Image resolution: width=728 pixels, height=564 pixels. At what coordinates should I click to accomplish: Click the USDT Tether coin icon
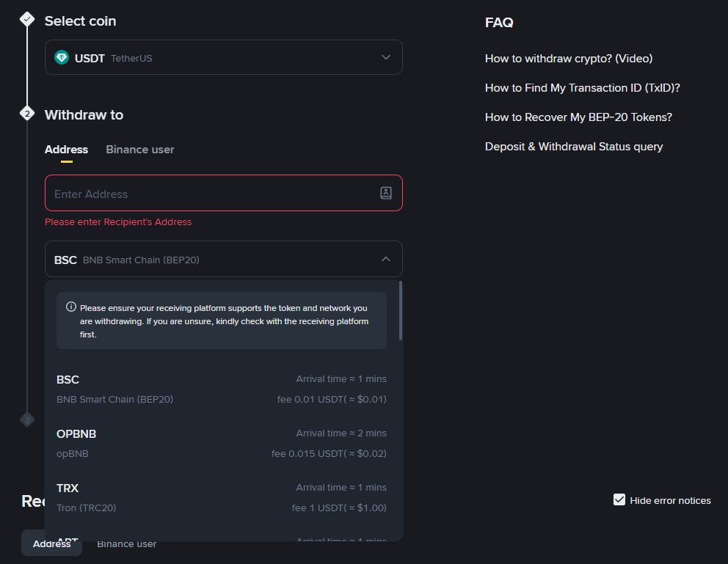click(62, 57)
